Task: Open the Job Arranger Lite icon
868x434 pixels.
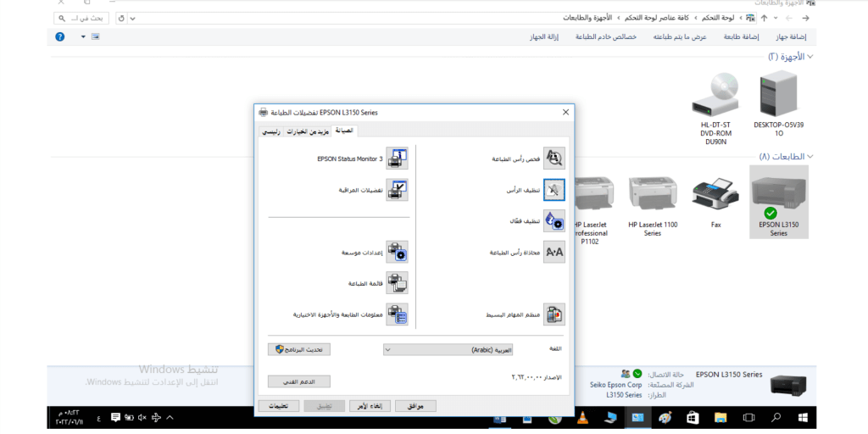Action: point(554,314)
